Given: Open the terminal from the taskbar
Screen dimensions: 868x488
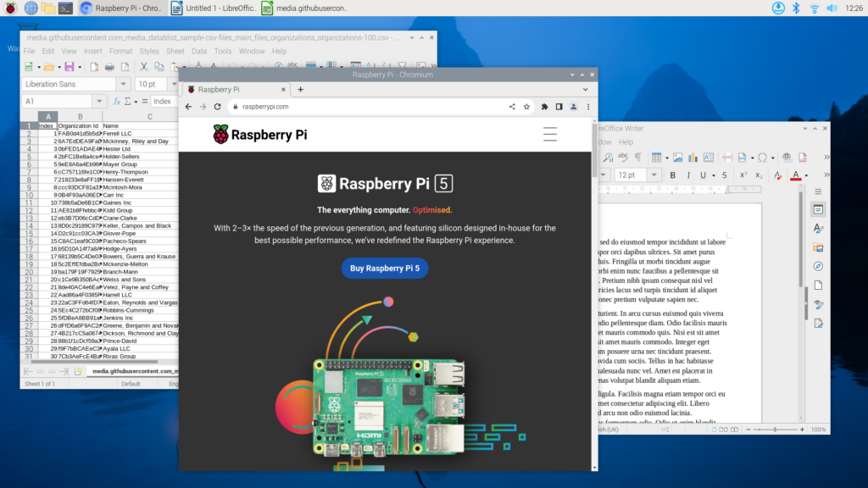Looking at the screenshot, I should 65,8.
